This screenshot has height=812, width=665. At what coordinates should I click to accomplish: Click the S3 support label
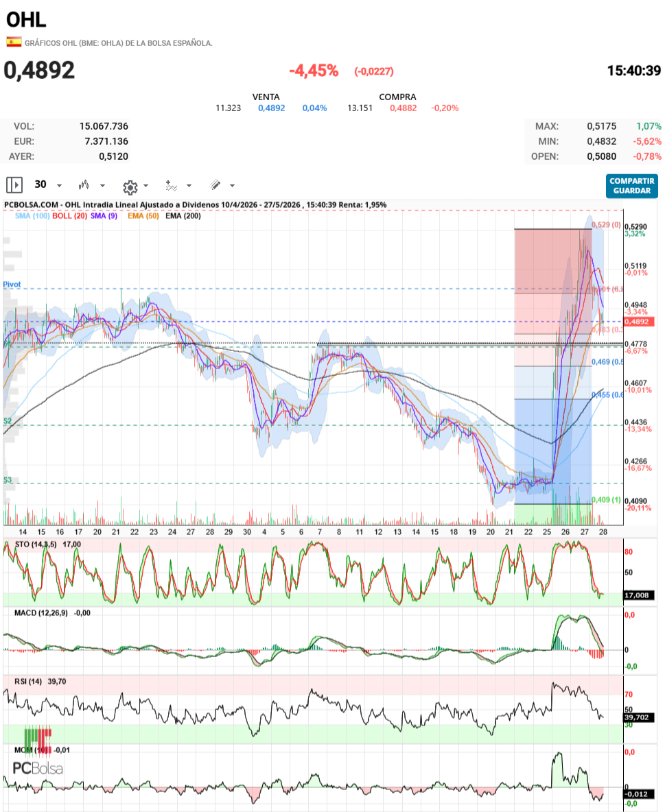click(x=8, y=480)
